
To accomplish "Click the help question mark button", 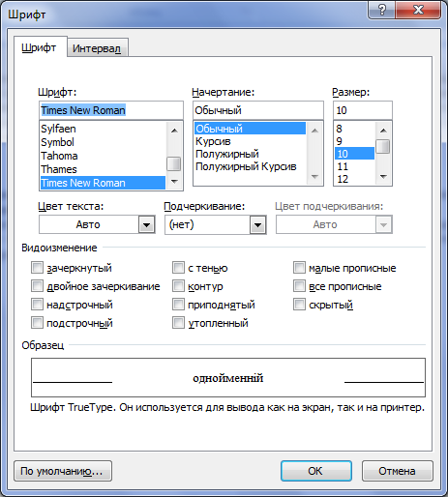I will click(382, 10).
